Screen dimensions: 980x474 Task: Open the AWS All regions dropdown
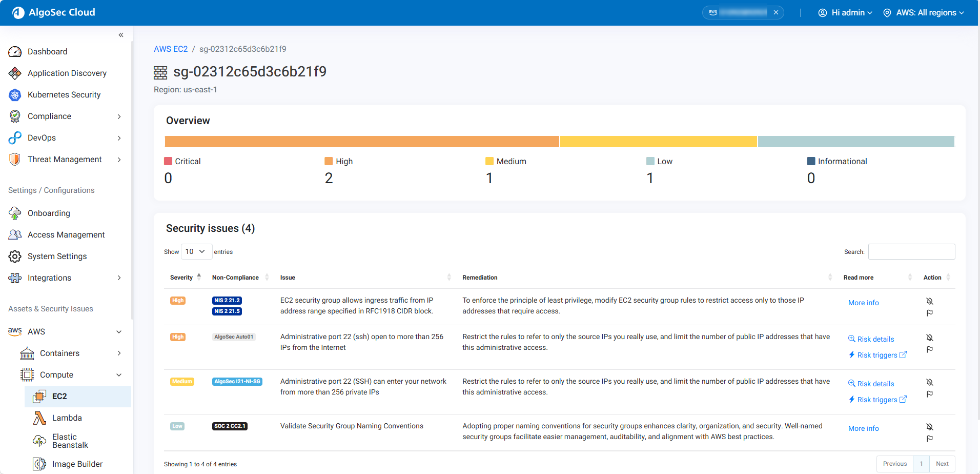coord(924,13)
